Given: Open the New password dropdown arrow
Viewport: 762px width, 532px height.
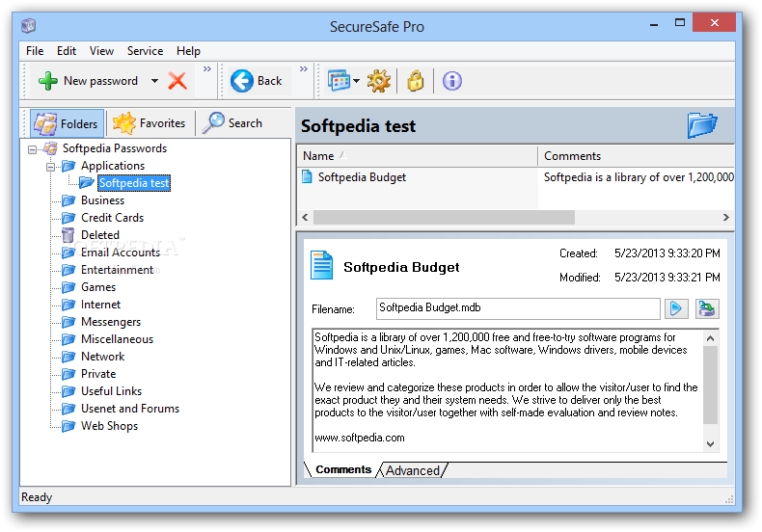Looking at the screenshot, I should click(x=154, y=81).
